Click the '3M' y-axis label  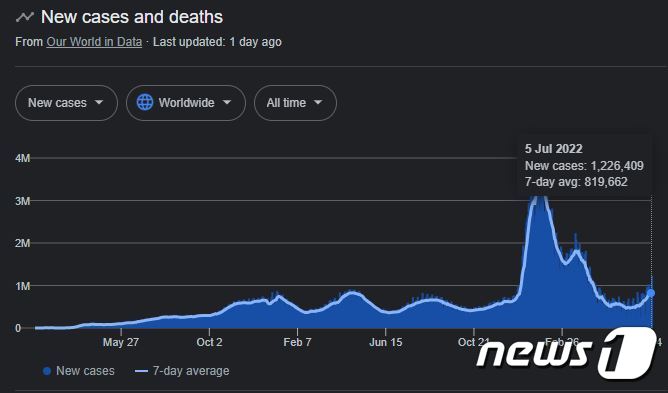(23, 201)
